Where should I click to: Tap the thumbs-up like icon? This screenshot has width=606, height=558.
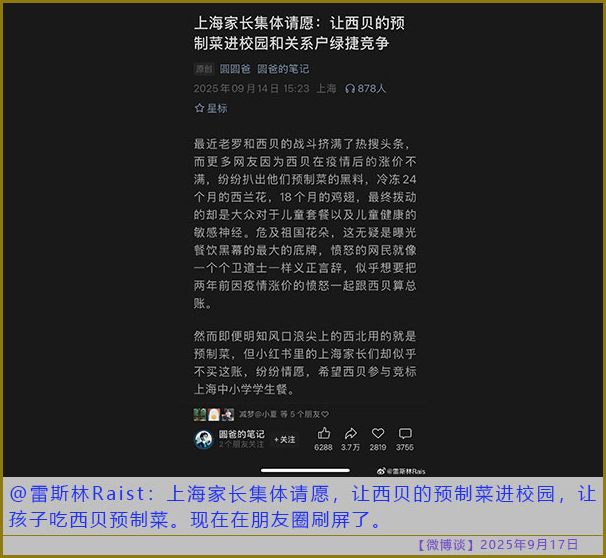click(324, 433)
